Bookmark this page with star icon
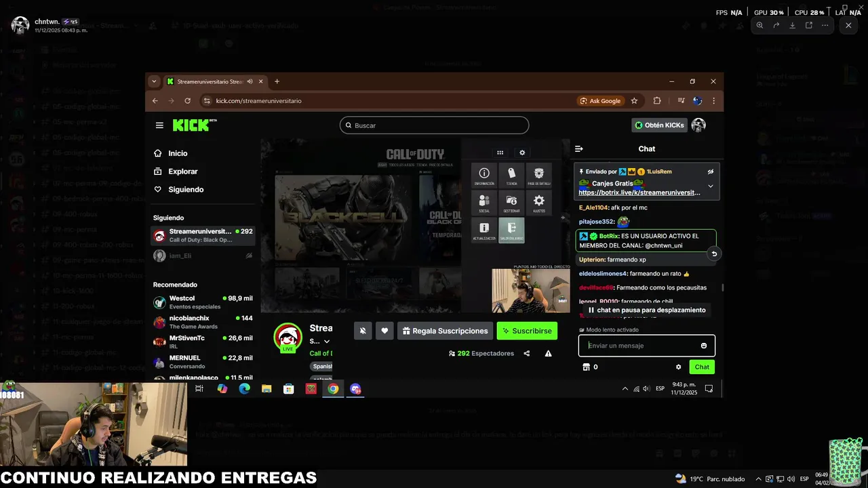The height and width of the screenshot is (488, 868). coord(634,101)
